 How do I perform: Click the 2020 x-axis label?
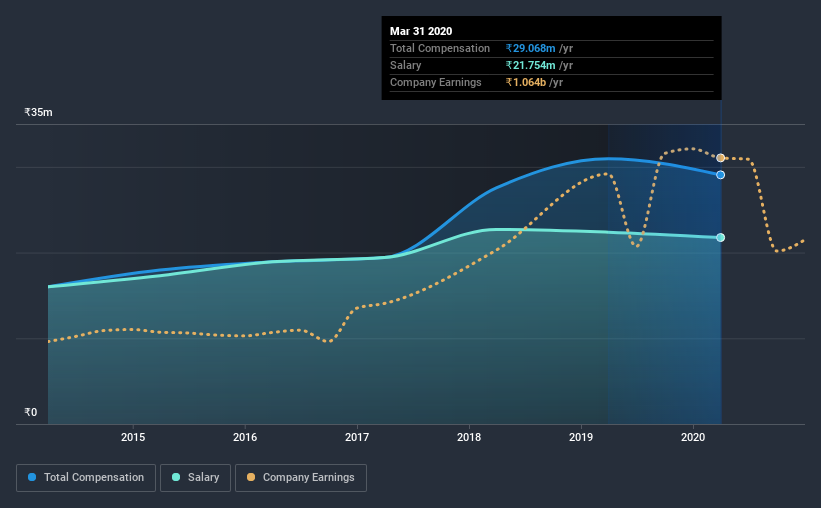(x=693, y=437)
